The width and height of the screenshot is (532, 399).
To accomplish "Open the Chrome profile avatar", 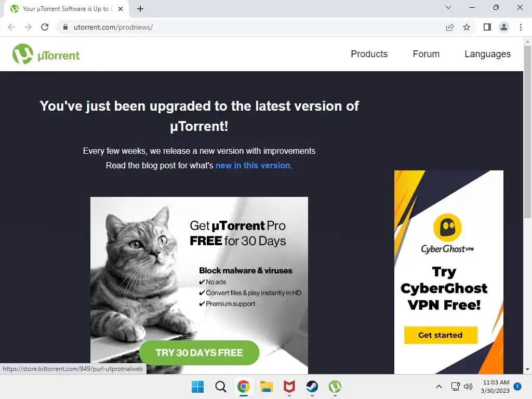I will pos(504,27).
